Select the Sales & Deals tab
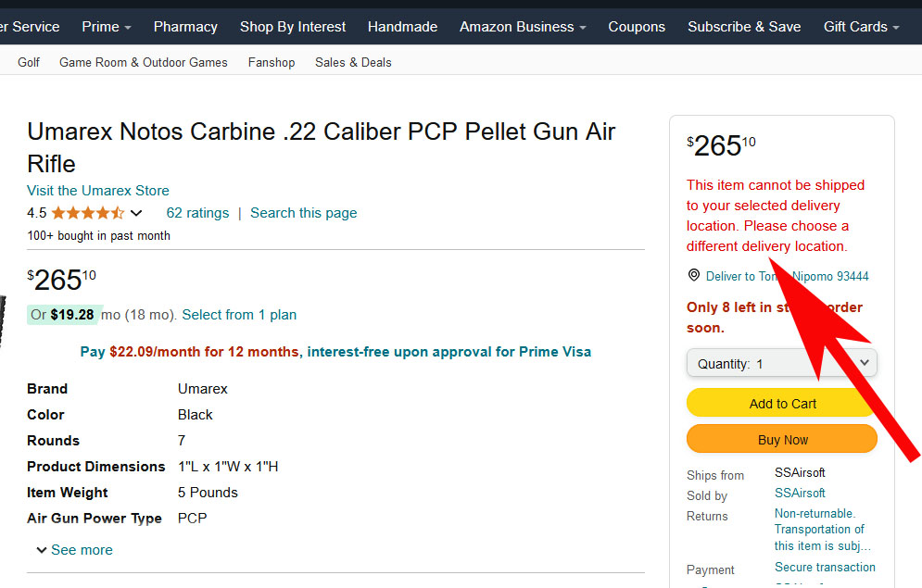922x588 pixels. 353,62
